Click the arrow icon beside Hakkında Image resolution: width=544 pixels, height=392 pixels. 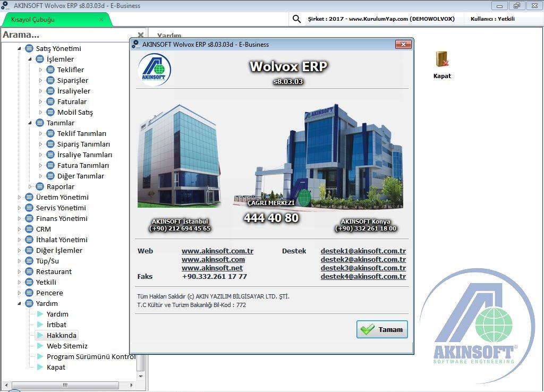point(40,335)
